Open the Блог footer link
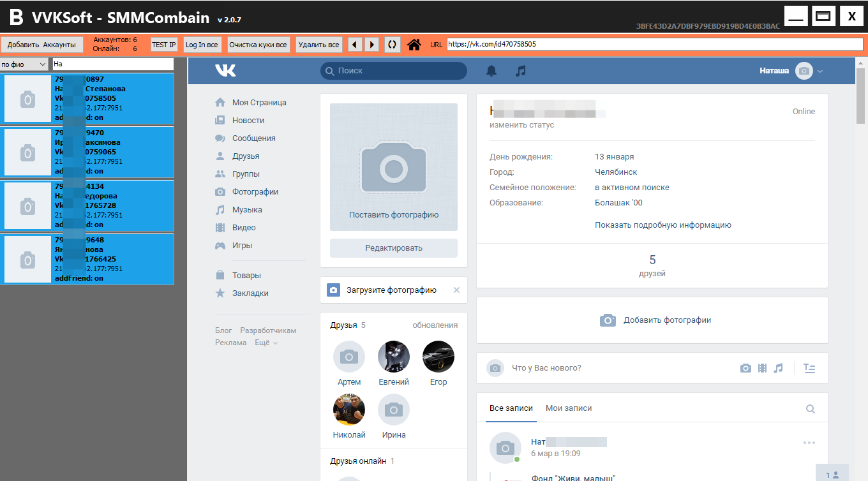This screenshot has width=868, height=481. 224,330
